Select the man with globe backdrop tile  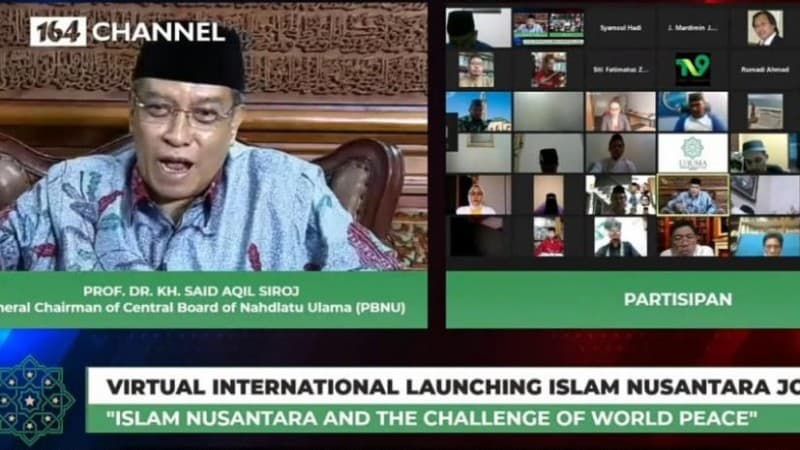[692, 111]
